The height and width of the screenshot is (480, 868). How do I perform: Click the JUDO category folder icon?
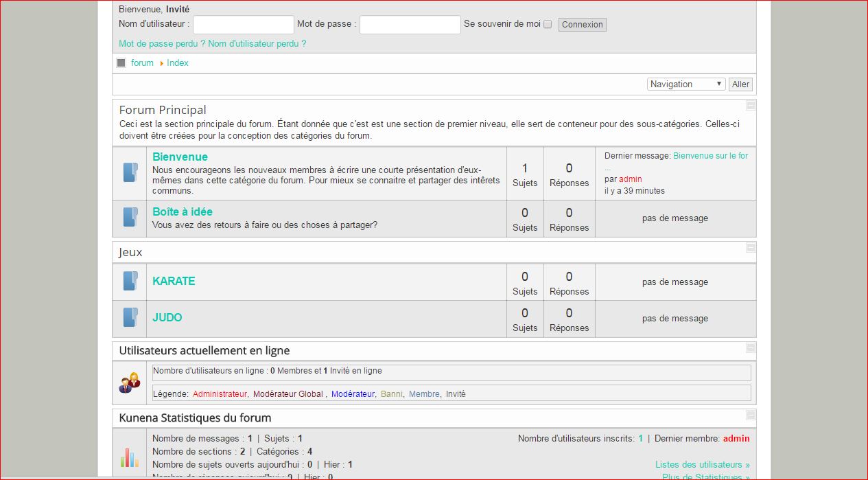click(x=130, y=318)
